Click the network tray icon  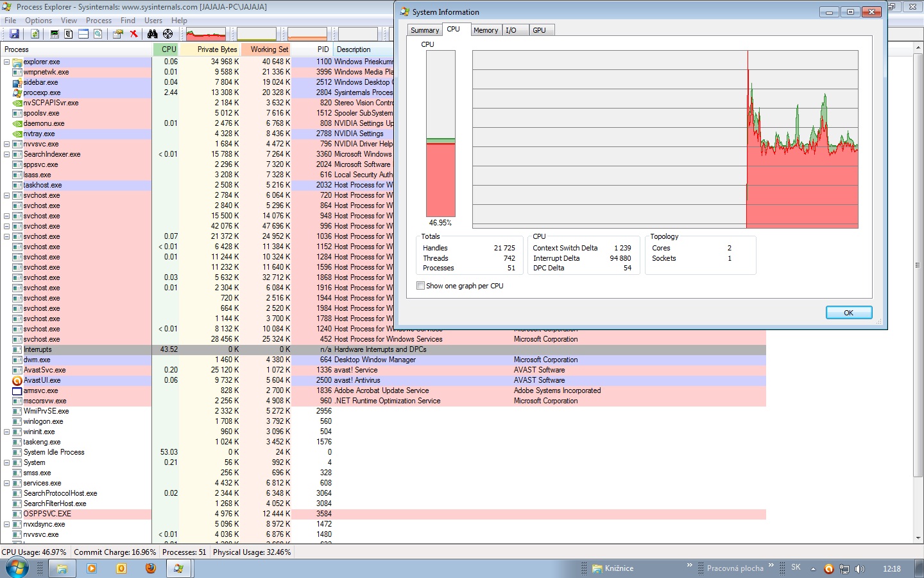844,568
